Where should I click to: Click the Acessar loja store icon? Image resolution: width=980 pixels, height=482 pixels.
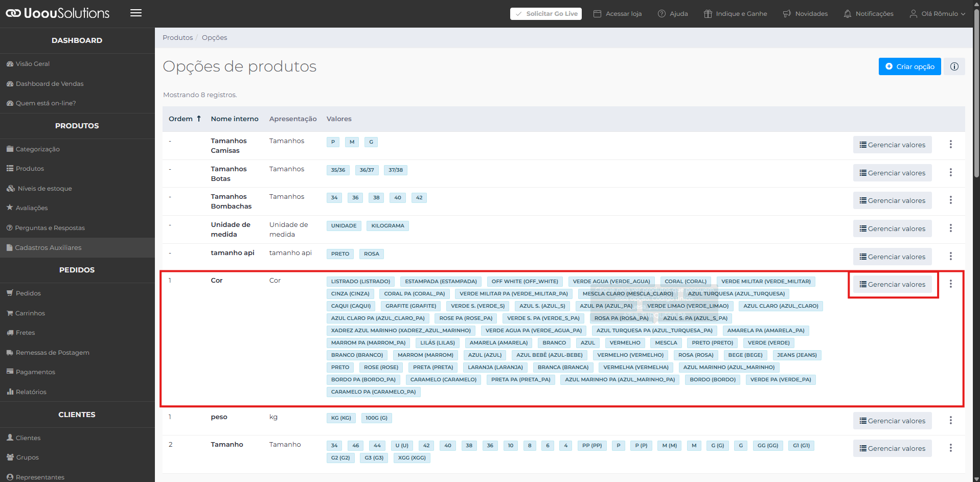click(597, 14)
